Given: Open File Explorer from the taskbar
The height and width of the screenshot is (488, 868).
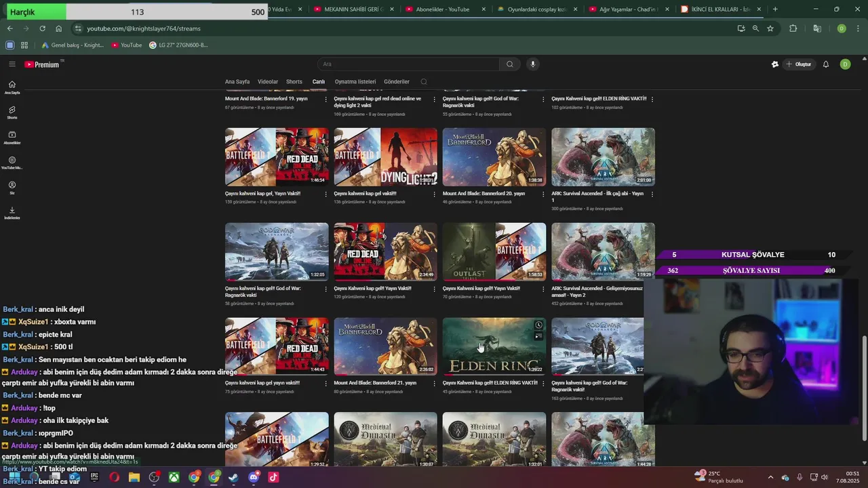Looking at the screenshot, I should [x=134, y=477].
